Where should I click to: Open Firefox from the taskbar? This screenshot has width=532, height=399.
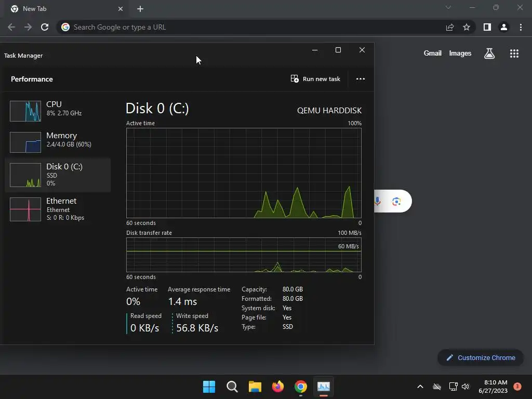pos(278,387)
